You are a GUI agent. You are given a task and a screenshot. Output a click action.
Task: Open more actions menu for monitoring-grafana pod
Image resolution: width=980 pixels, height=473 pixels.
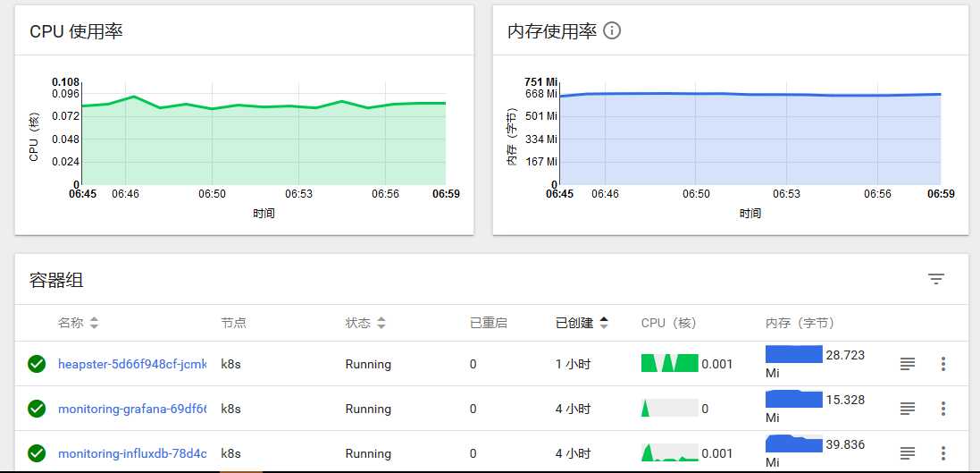click(x=943, y=409)
